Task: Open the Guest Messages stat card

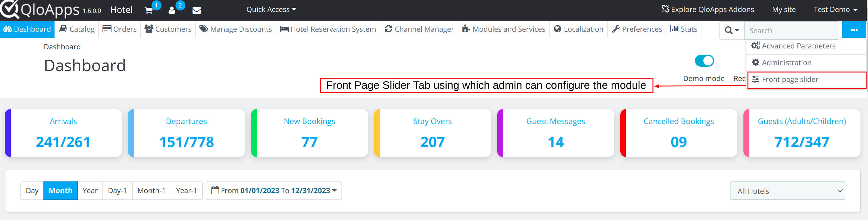Action: pos(556,133)
